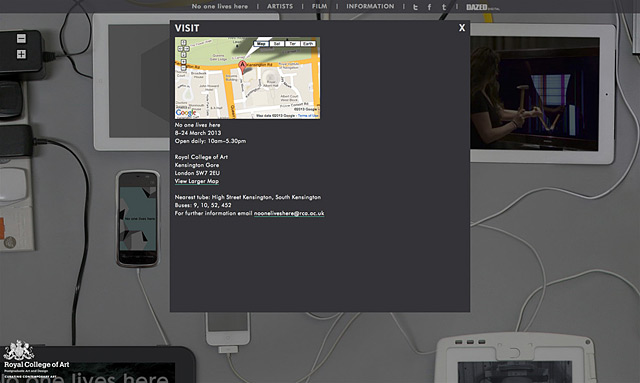Zoom out on the Google map
640x383 pixels.
tap(184, 68)
